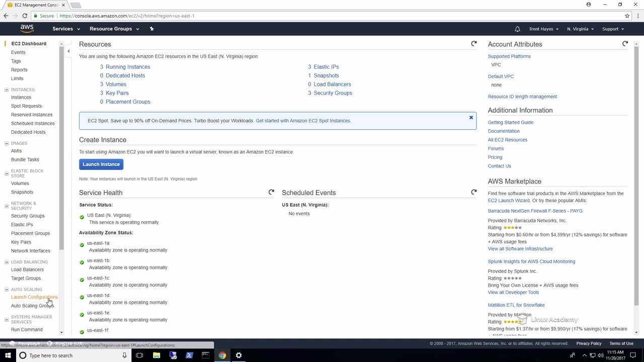
Task: Reload the browser page
Action: pyautogui.click(x=24, y=16)
